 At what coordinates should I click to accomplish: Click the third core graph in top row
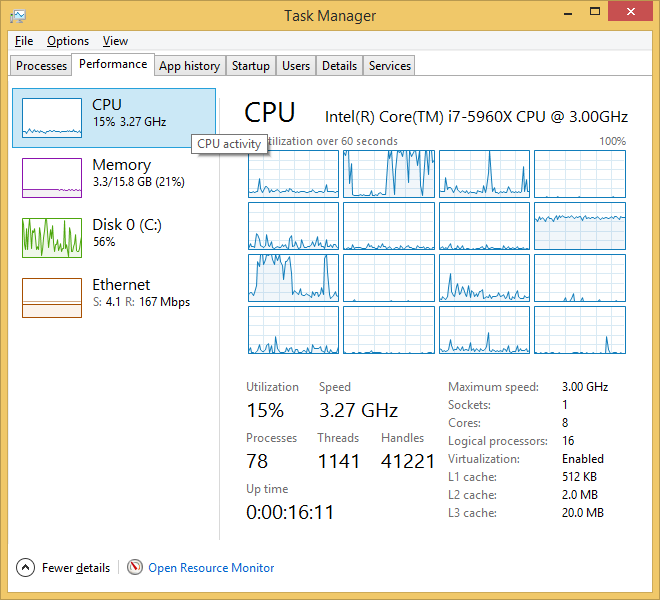484,174
